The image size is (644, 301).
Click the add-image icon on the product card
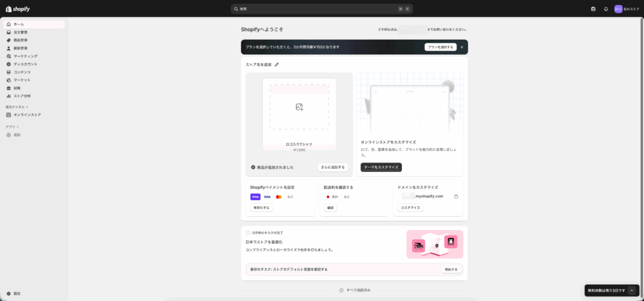coord(299,107)
